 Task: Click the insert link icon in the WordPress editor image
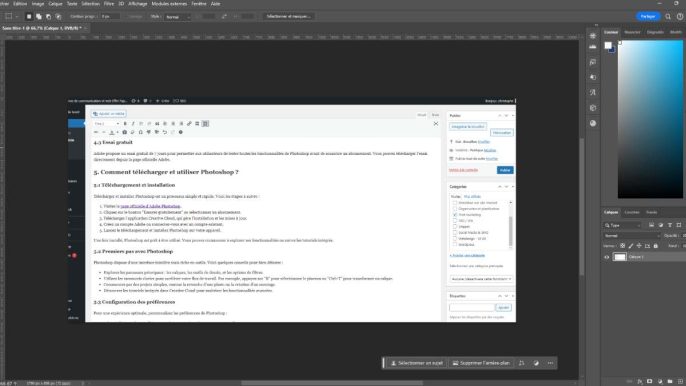[189, 124]
